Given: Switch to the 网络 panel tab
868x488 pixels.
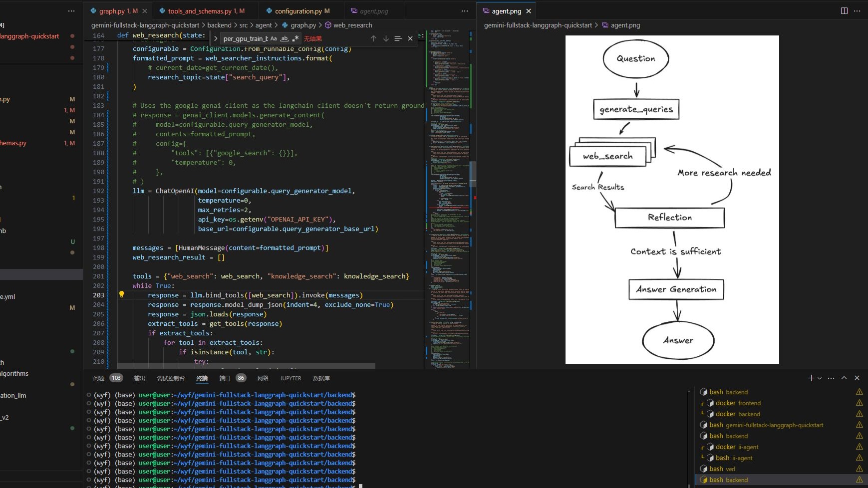Looking at the screenshot, I should [x=263, y=378].
